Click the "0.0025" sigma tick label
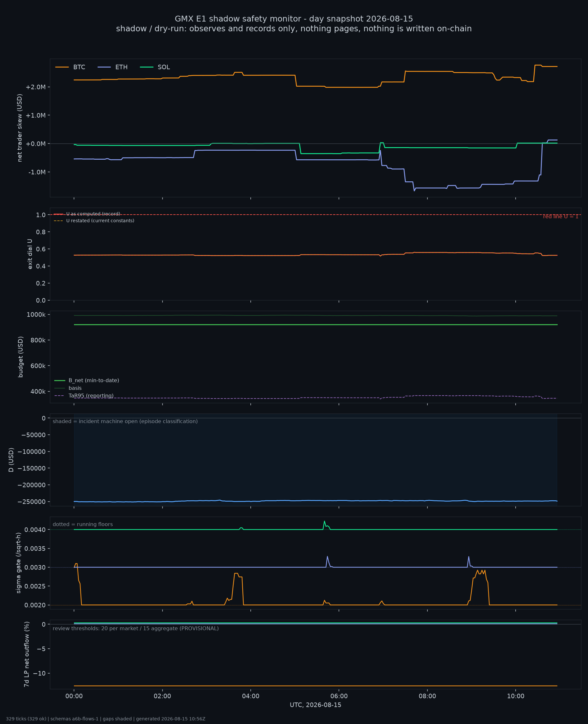The image size is (588, 724). (35, 586)
